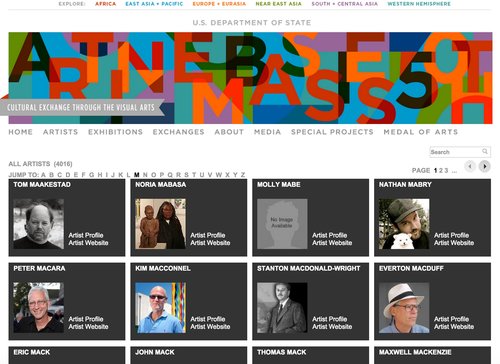
Task: Open Everton MacDuff photo thumbnail
Action: click(404, 308)
